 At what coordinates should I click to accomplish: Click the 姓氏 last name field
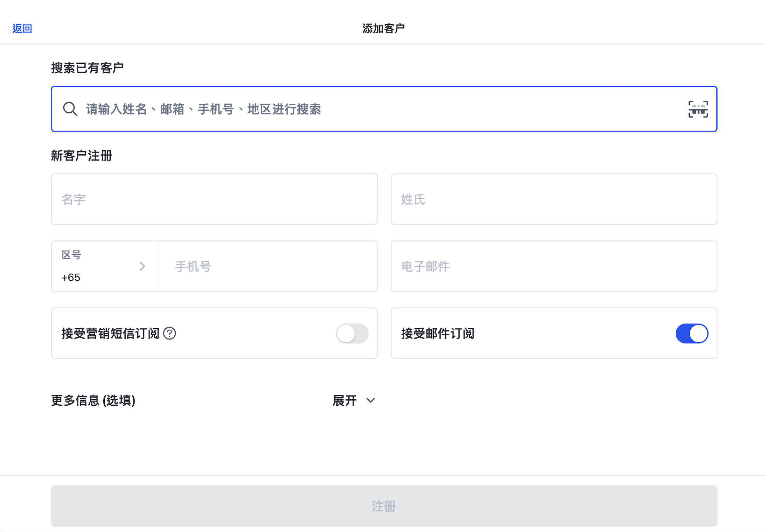point(554,199)
